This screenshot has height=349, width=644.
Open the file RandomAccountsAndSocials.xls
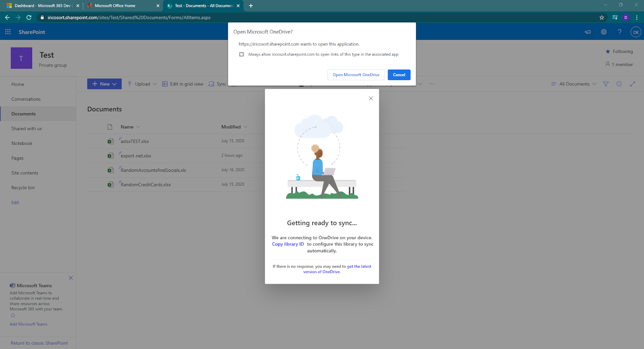[x=153, y=170]
